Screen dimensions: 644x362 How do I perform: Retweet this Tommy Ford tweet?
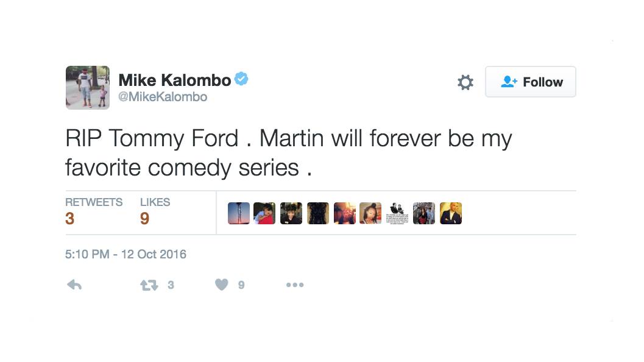point(149,285)
